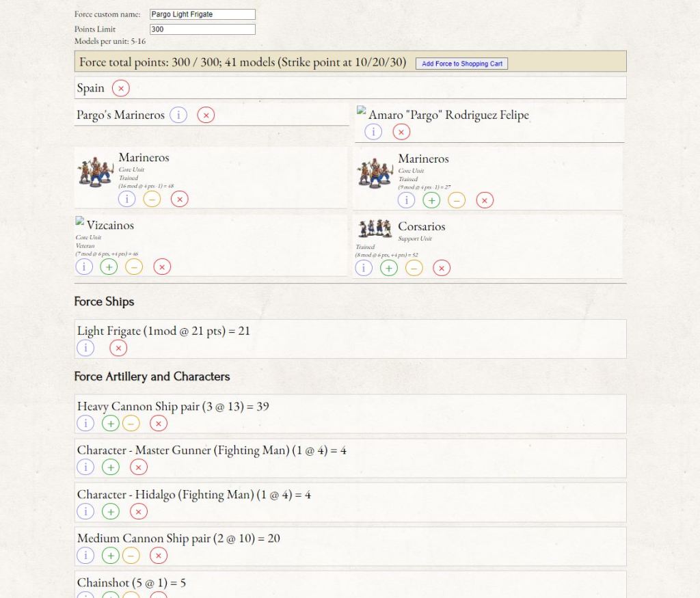View info for the Chainshot entry

pyautogui.click(x=85, y=597)
